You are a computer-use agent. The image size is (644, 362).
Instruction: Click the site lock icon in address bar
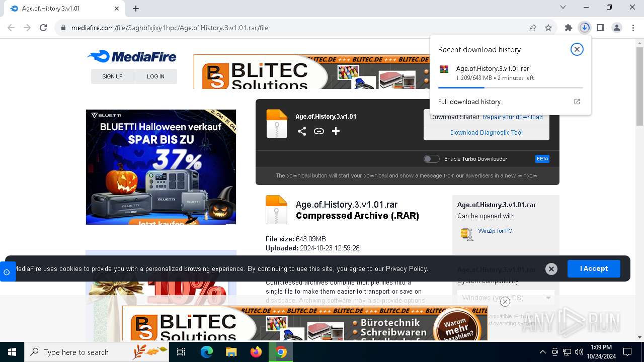click(63, 28)
